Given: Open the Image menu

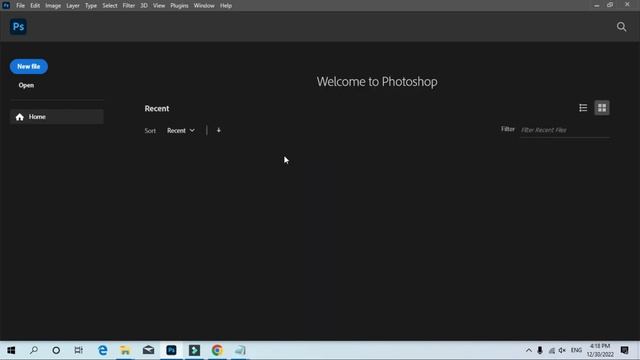Looking at the screenshot, I should point(53,6).
